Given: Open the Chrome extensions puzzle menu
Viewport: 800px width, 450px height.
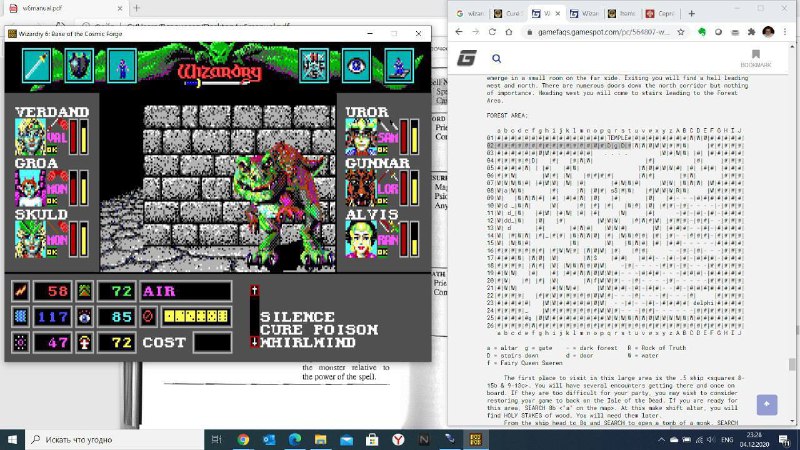Looking at the screenshot, I should (x=752, y=32).
